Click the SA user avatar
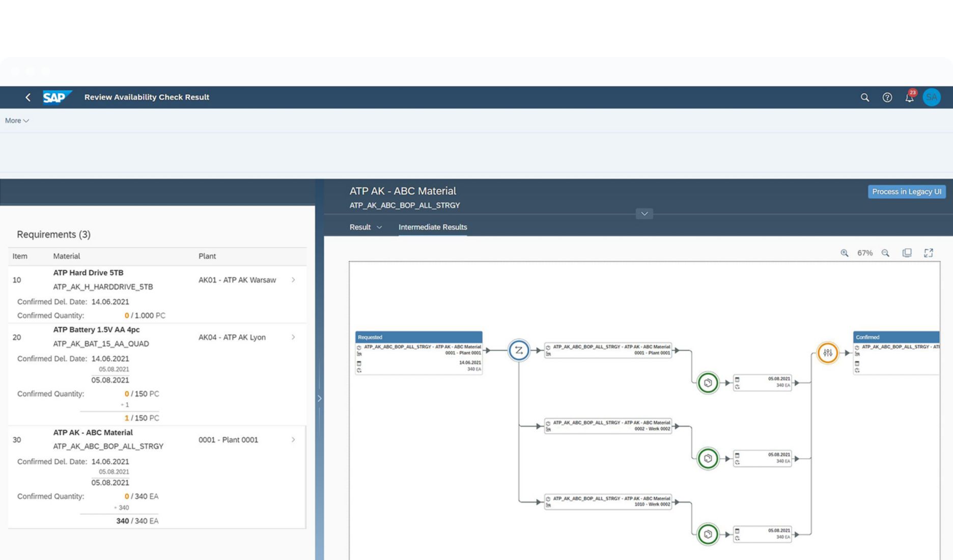953x560 pixels. [932, 97]
